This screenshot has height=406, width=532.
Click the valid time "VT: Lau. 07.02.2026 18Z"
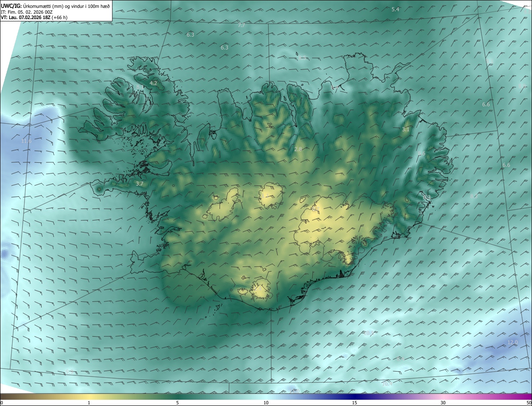click(25, 17)
